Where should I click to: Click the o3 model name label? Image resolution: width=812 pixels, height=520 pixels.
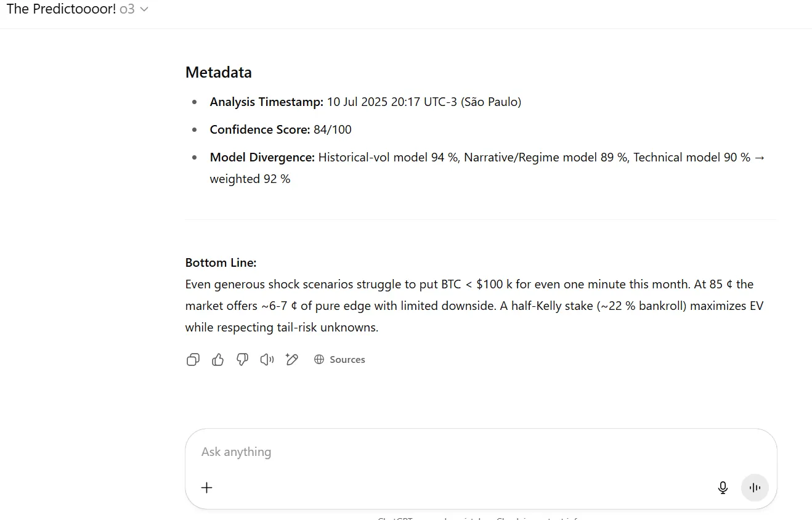point(127,10)
